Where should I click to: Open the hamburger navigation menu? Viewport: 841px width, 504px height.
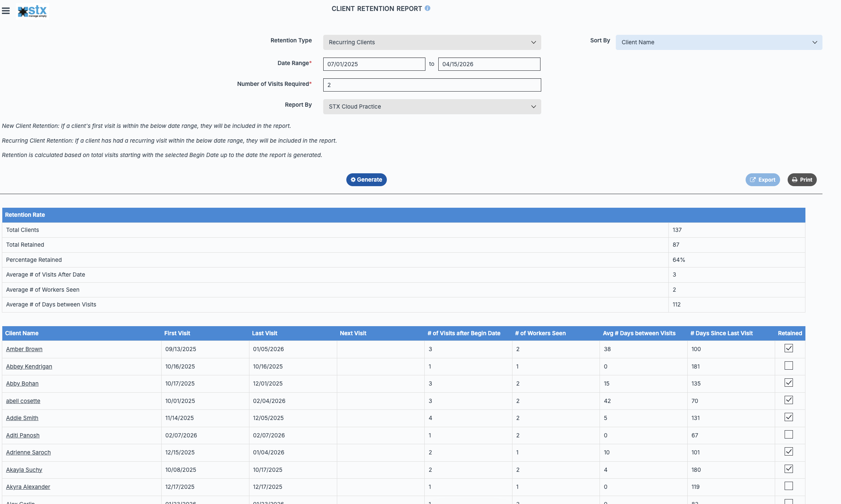pyautogui.click(x=6, y=11)
